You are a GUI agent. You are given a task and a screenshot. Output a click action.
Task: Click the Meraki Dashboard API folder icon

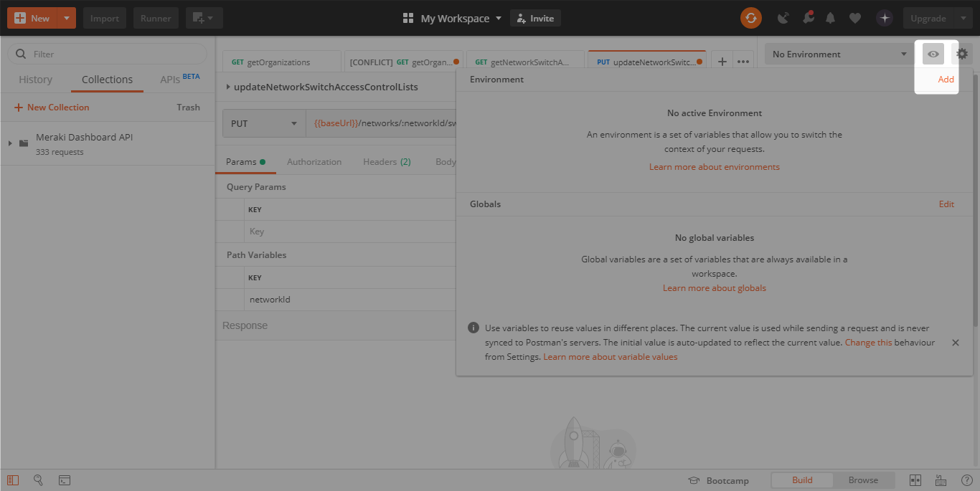coord(24,143)
